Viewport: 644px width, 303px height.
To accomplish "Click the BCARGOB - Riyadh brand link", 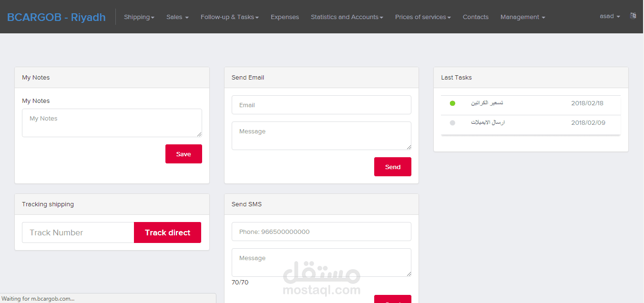I will click(x=56, y=17).
